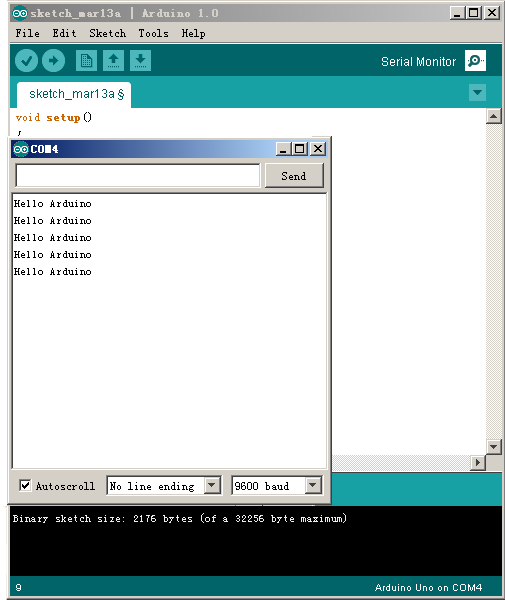Toggle the Autoscroll checkbox
The image size is (505, 600).
(x=25, y=486)
